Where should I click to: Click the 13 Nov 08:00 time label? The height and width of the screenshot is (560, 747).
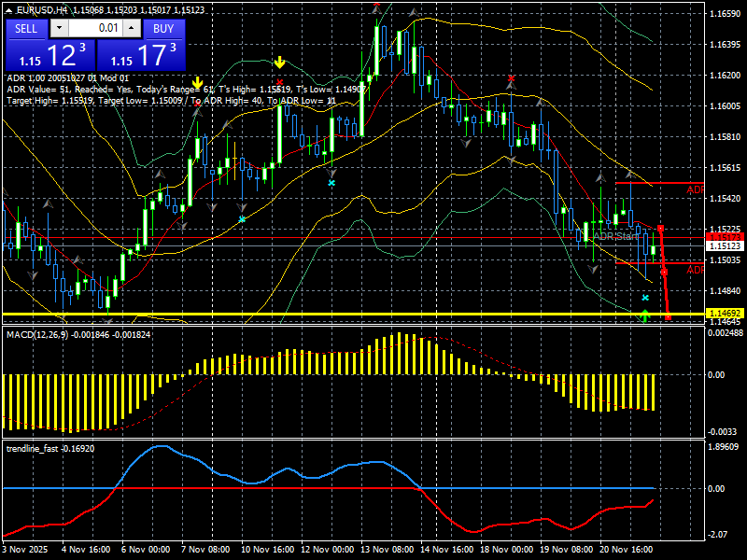(387, 550)
